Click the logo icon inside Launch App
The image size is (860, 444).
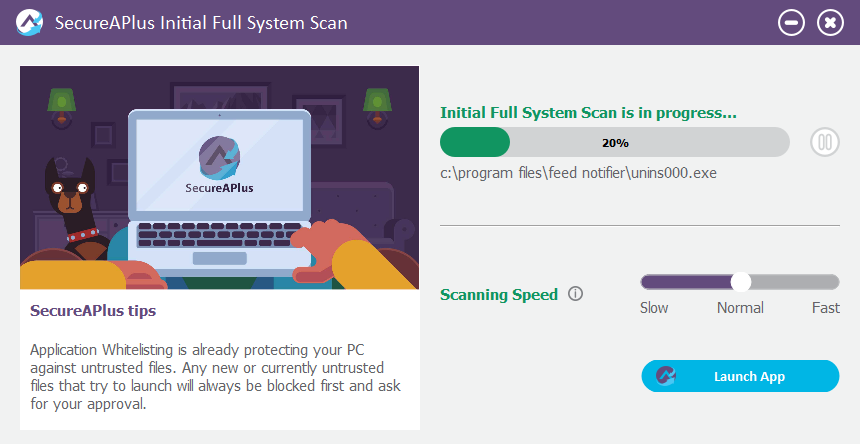pyautogui.click(x=666, y=376)
